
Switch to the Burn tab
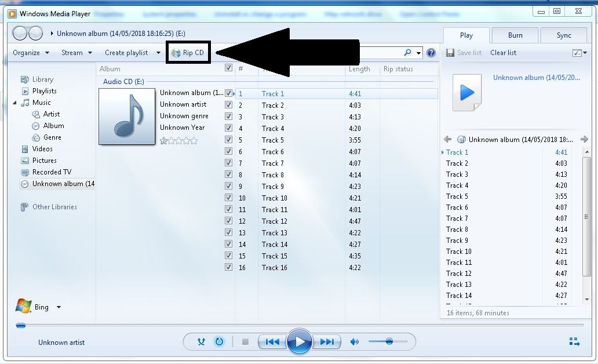[x=515, y=35]
